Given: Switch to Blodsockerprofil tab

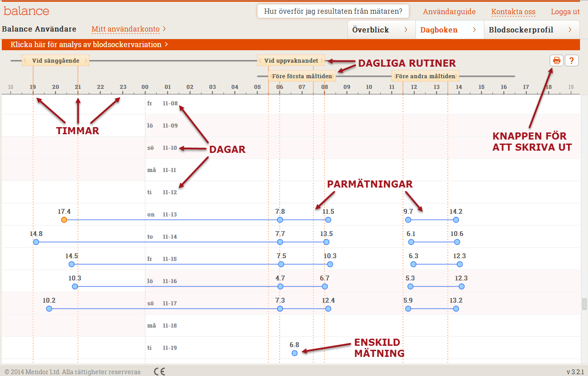Looking at the screenshot, I should pos(532,30).
